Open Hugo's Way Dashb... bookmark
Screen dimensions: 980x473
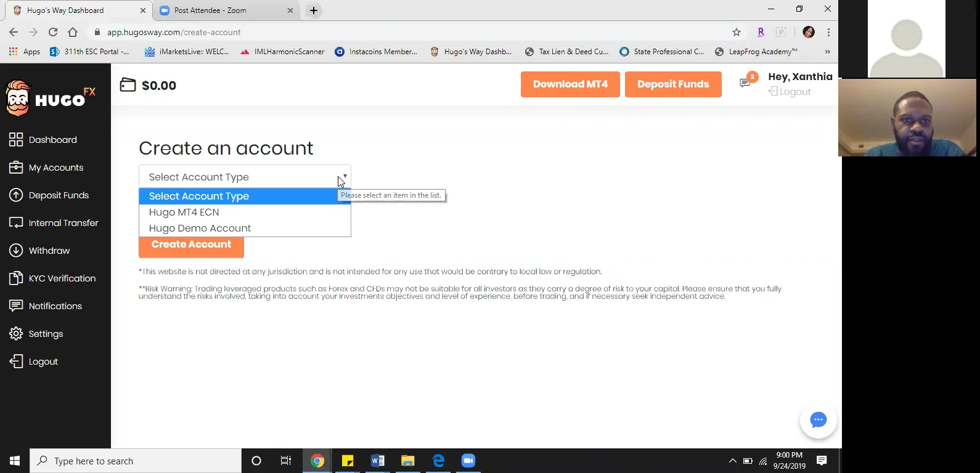472,52
